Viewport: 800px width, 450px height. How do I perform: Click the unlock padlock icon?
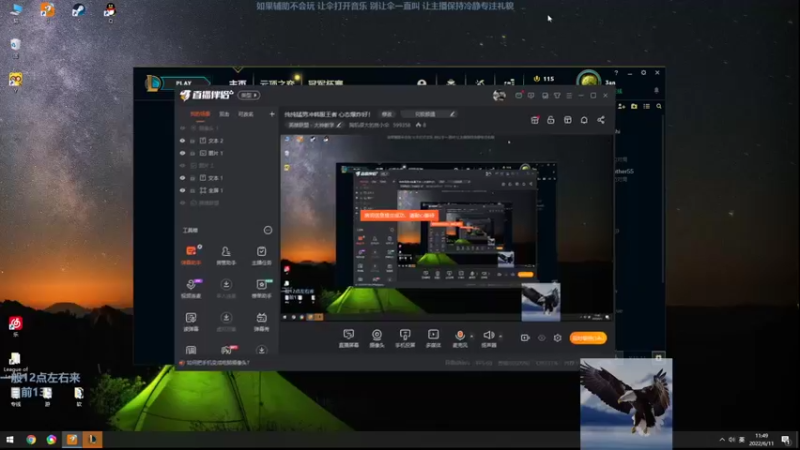point(551,120)
